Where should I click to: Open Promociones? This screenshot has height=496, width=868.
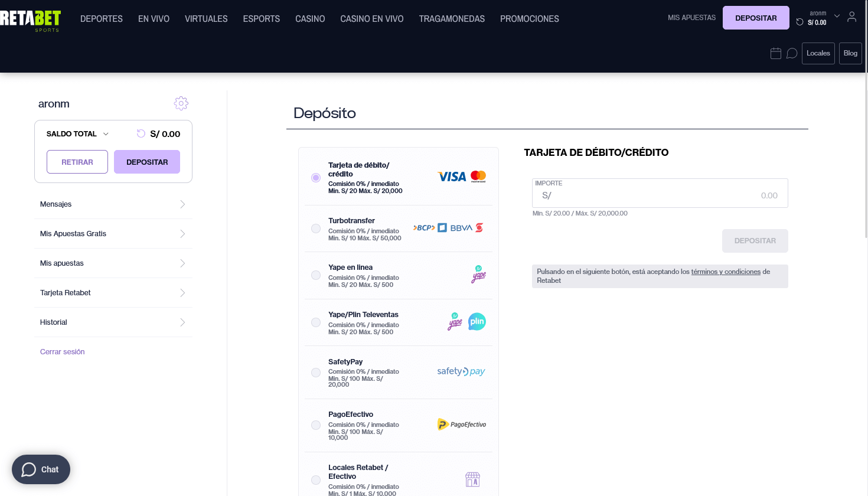530,19
